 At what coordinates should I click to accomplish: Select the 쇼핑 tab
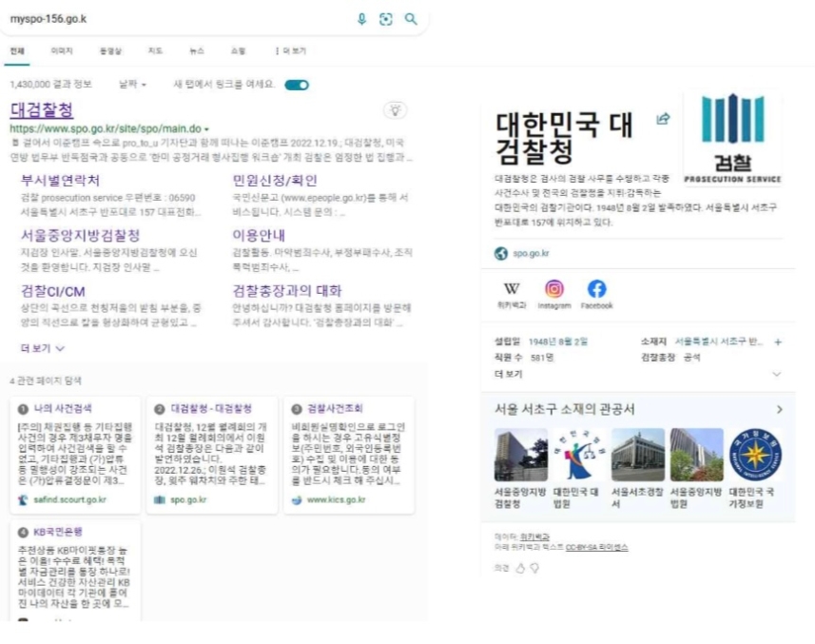[x=238, y=51]
